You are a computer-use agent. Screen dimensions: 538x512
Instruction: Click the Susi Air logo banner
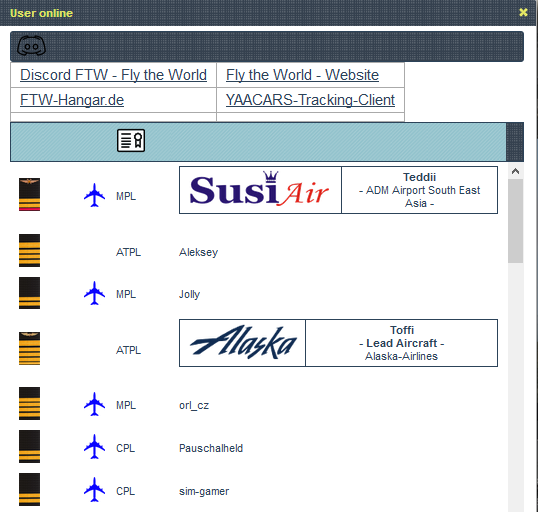260,190
